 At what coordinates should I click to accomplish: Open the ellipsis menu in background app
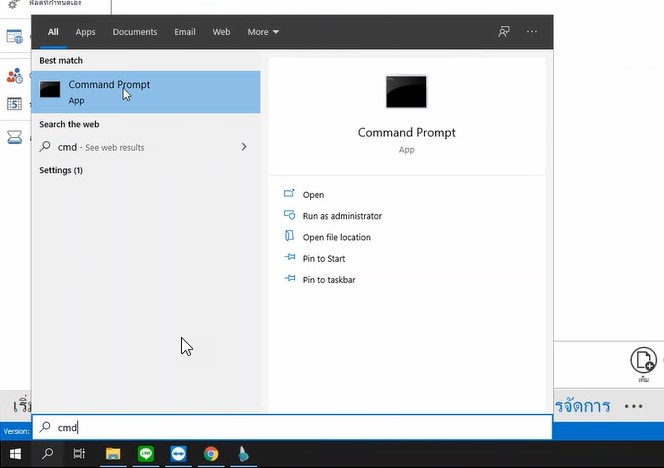click(x=634, y=406)
